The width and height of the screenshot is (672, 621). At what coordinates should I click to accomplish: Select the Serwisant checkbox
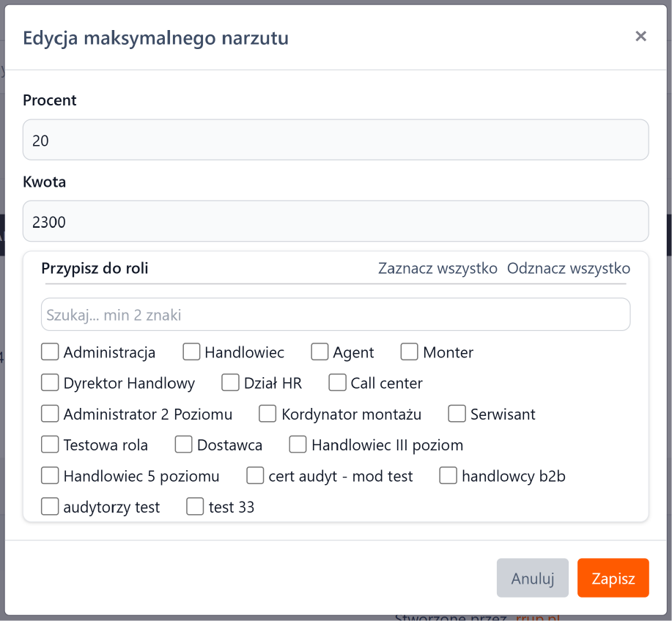[457, 414]
